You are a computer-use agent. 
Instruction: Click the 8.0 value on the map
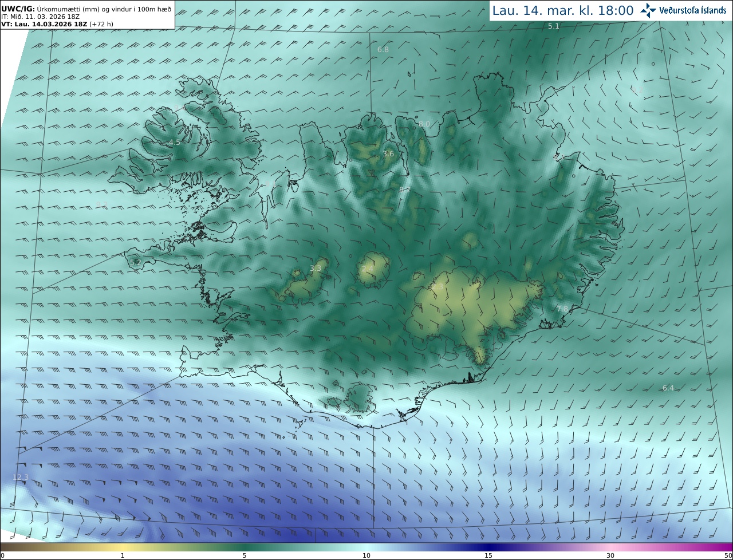pos(424,124)
